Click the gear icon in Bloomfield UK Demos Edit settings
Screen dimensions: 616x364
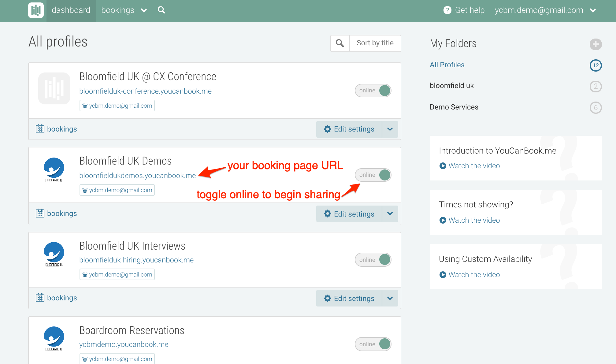(x=328, y=214)
